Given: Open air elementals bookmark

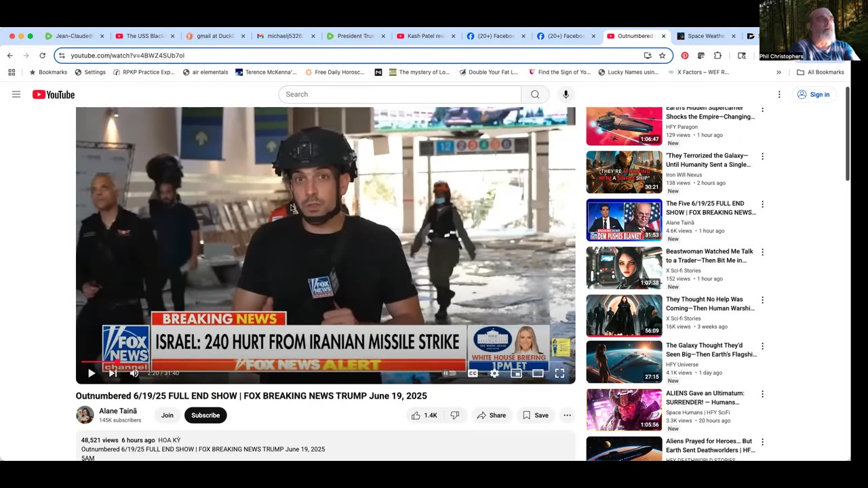Looking at the screenshot, I should click(x=205, y=72).
